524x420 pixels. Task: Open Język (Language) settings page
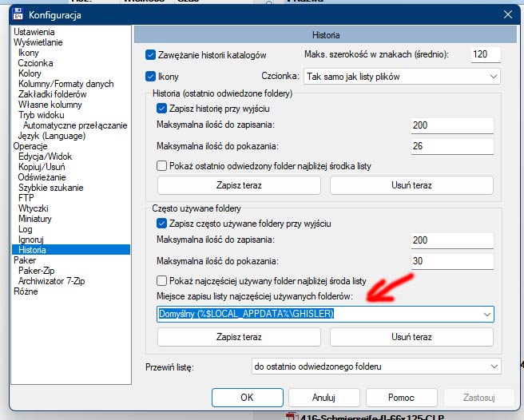pos(52,136)
